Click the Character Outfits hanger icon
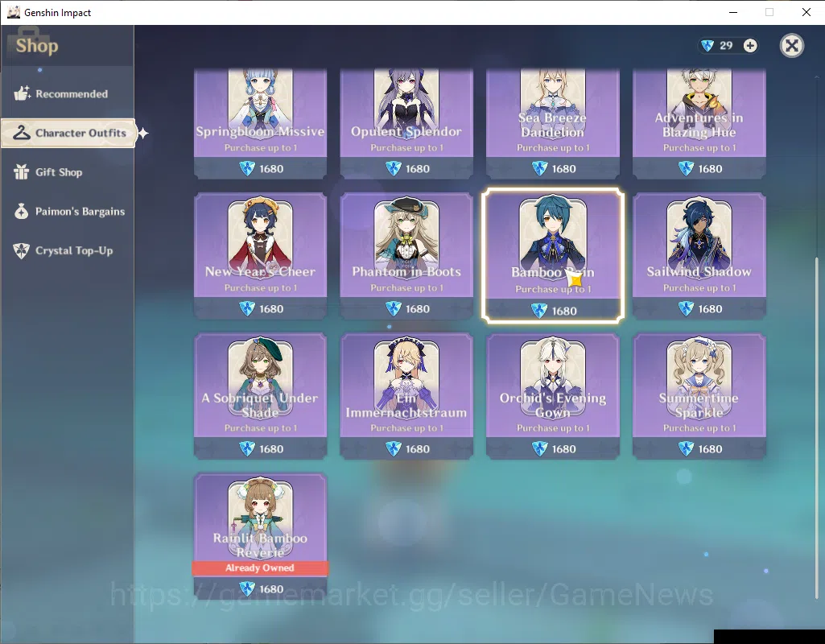The image size is (825, 644). click(22, 133)
